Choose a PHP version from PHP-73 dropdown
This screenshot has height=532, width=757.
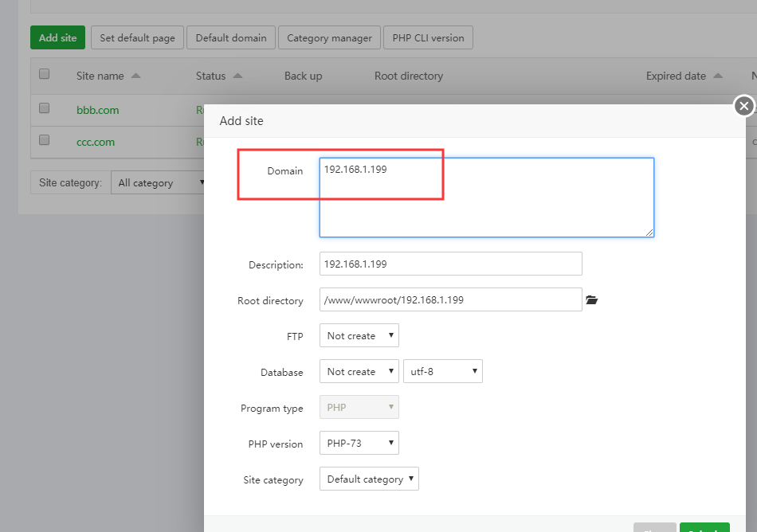click(x=359, y=444)
